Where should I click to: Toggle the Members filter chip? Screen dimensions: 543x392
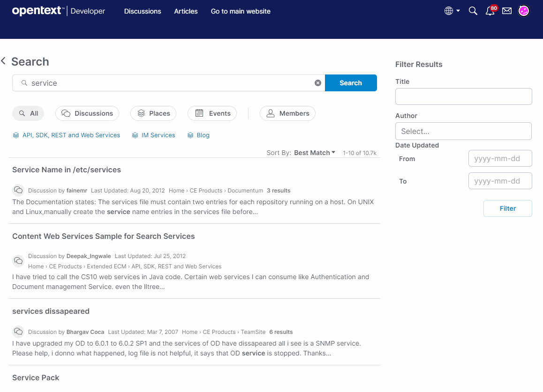pos(287,113)
